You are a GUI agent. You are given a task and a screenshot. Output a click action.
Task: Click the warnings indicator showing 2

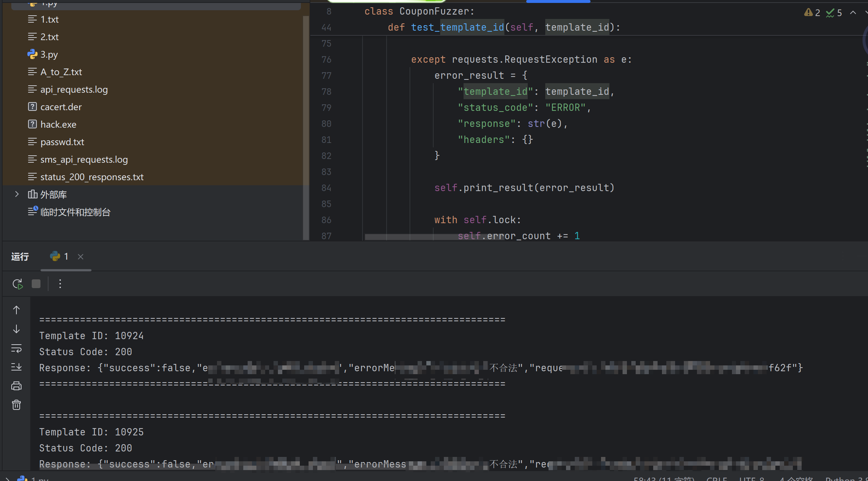click(x=812, y=13)
